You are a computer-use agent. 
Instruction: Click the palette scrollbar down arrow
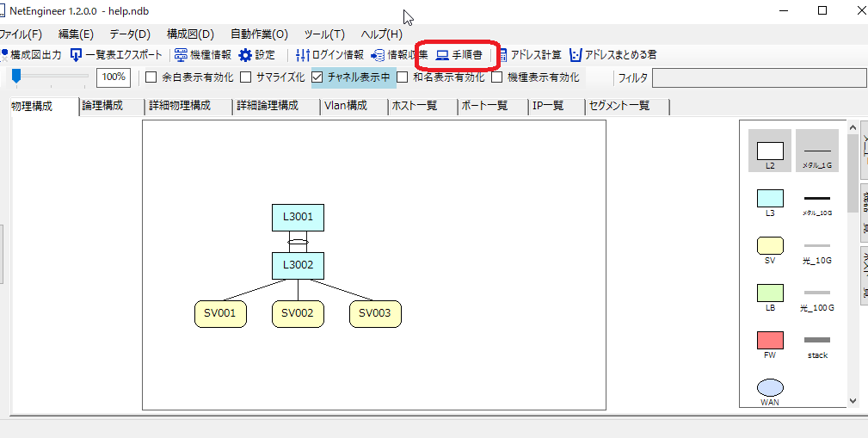point(853,400)
